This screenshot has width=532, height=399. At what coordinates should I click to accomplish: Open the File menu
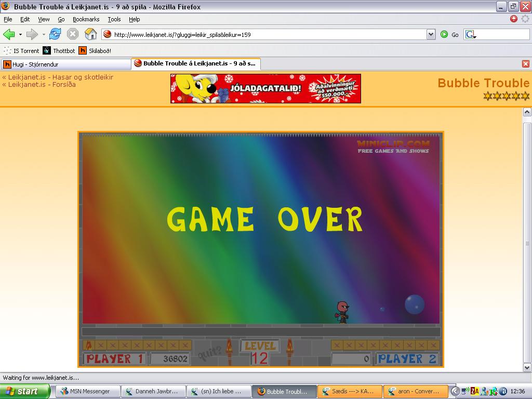pos(8,19)
